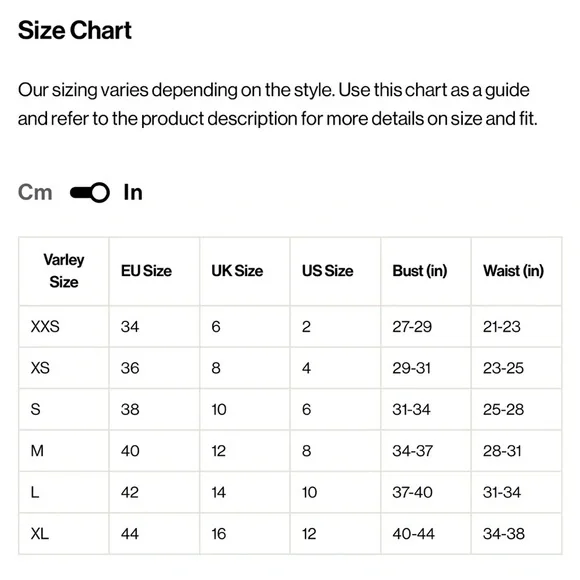Select the XXS size row label
Screen dimensions: 580x580
pyautogui.click(x=45, y=327)
